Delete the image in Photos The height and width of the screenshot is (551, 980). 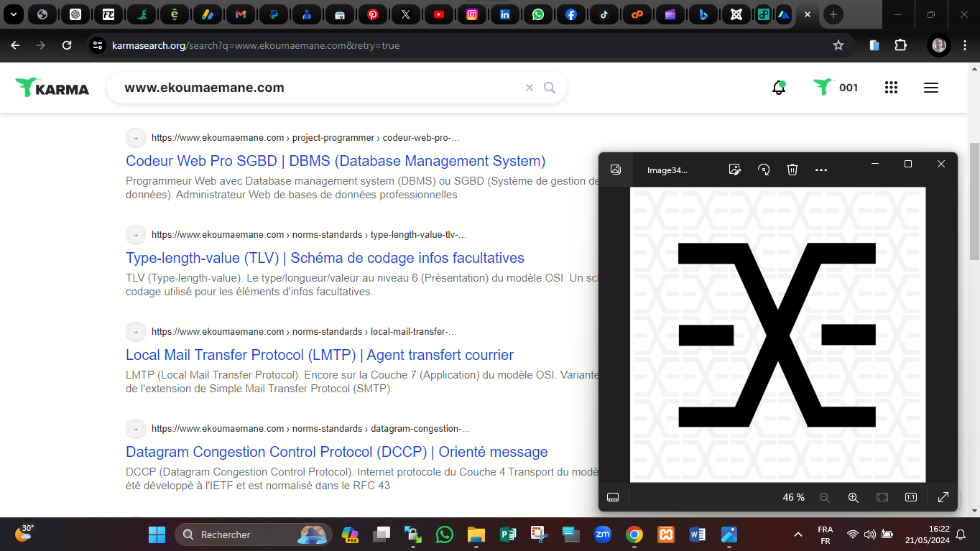[x=792, y=170]
